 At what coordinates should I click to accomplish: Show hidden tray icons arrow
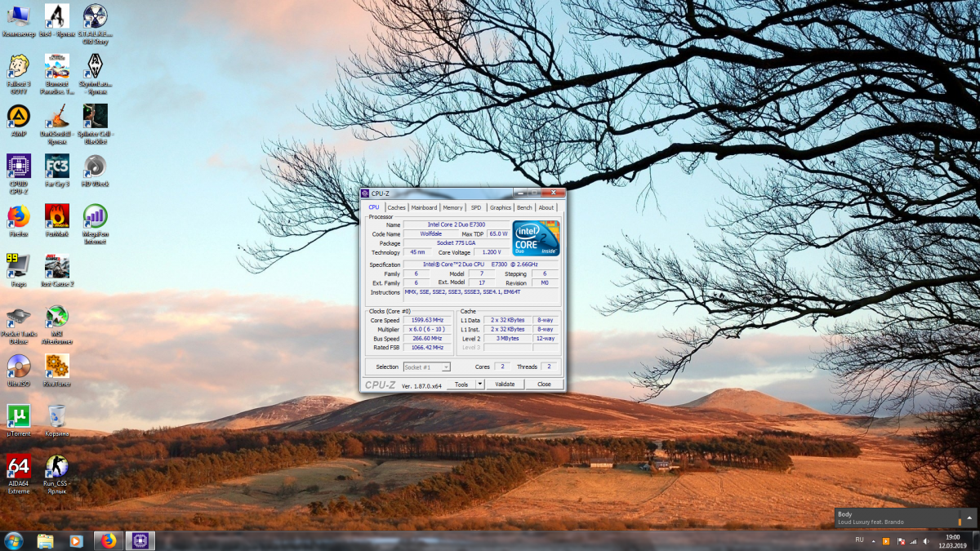872,540
